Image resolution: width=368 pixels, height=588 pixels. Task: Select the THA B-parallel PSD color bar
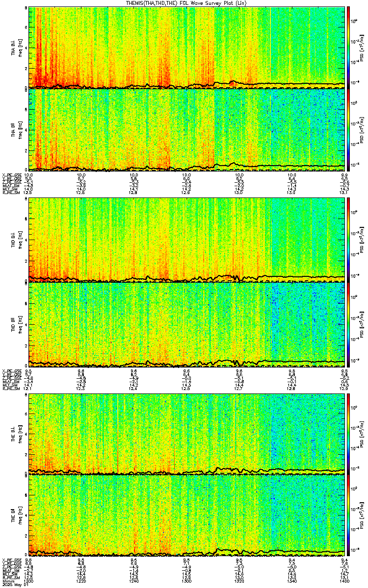click(x=348, y=130)
